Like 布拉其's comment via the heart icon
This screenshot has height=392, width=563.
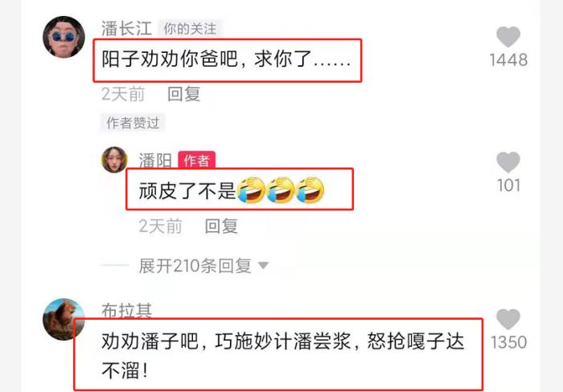pyautogui.click(x=508, y=319)
